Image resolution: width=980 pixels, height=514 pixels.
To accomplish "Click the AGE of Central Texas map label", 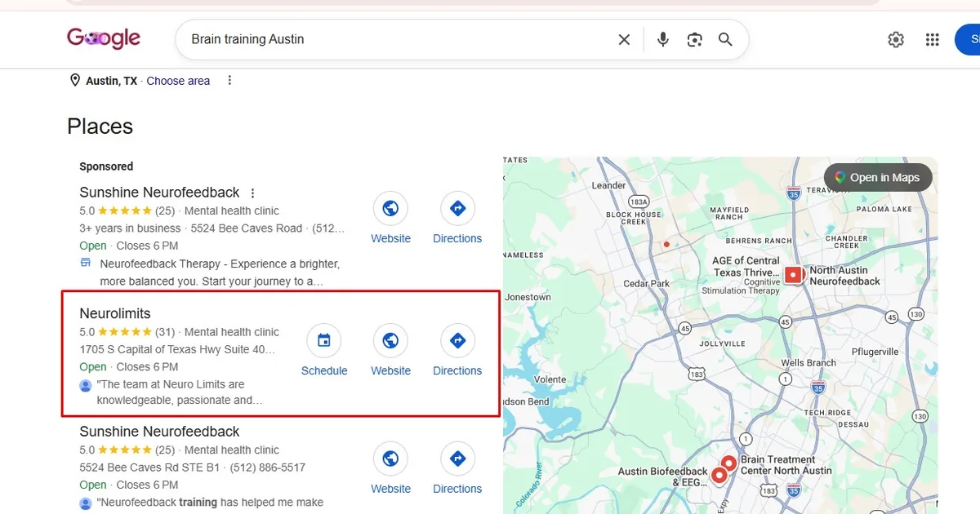I will [x=746, y=267].
